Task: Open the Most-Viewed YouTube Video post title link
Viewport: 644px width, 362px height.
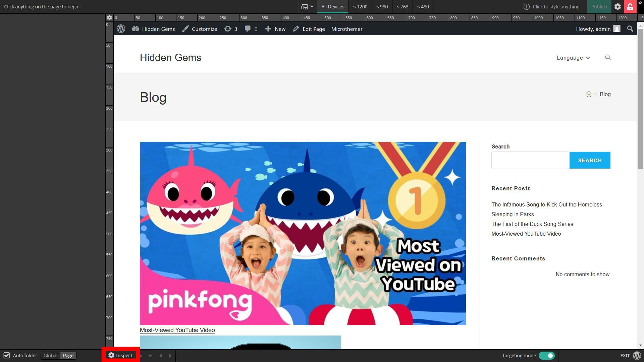Action: [177, 330]
